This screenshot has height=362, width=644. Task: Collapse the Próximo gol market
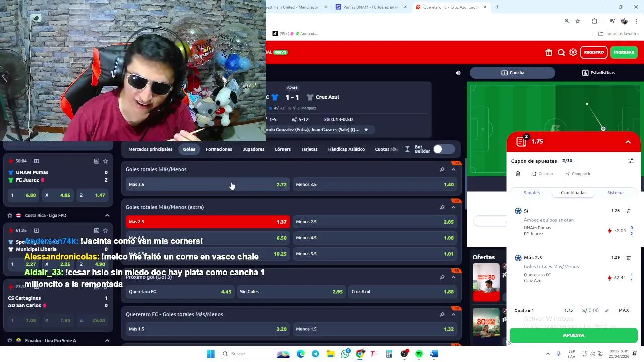pyautogui.click(x=453, y=277)
